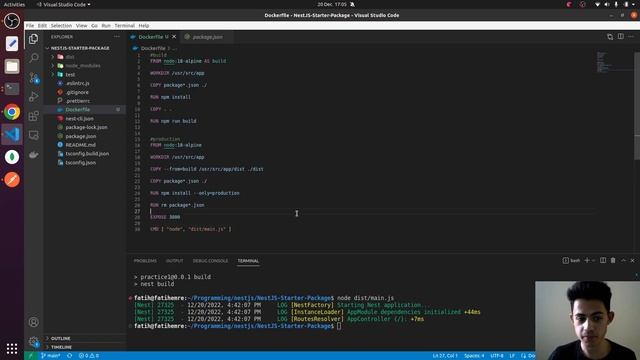
Task: Open package-lock.json in the explorer
Action: 86,127
